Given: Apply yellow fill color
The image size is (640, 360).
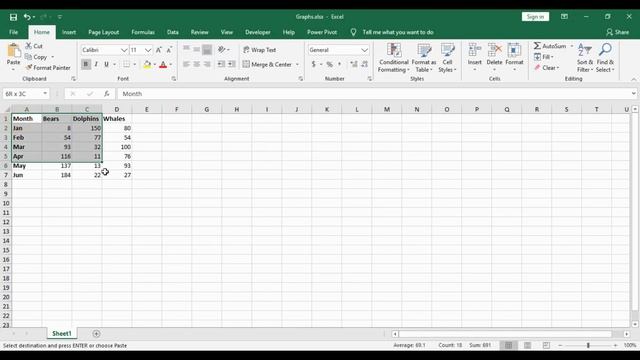Looking at the screenshot, I should coord(147,64).
